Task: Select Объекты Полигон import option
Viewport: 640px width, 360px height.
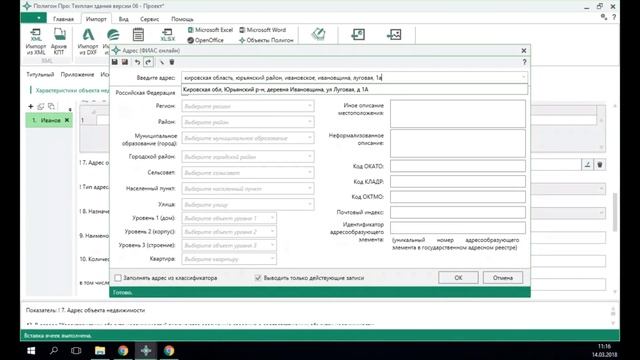Action: click(266, 40)
